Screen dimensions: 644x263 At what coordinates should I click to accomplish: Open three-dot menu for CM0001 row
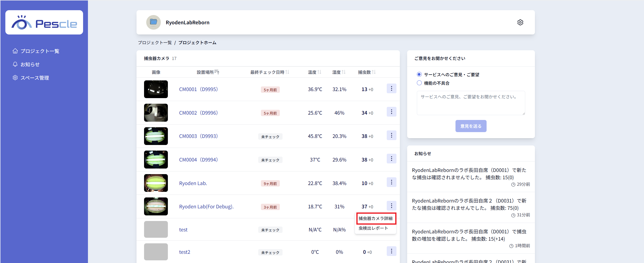click(391, 88)
